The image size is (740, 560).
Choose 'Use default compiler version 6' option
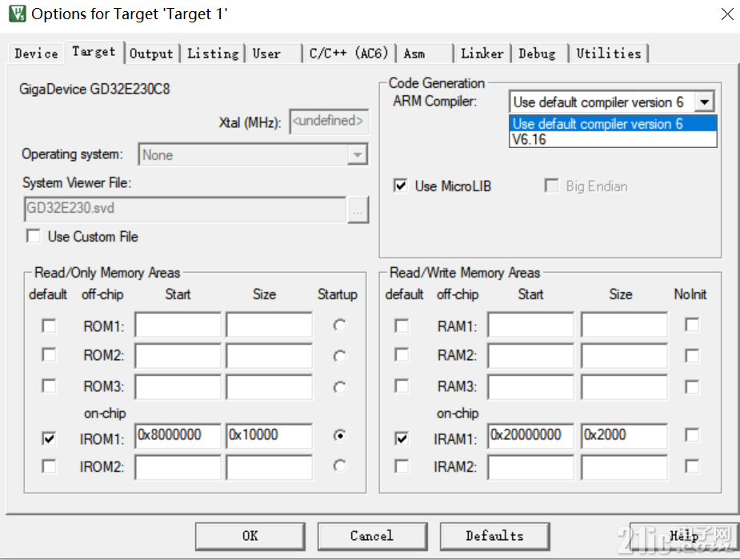click(x=613, y=124)
